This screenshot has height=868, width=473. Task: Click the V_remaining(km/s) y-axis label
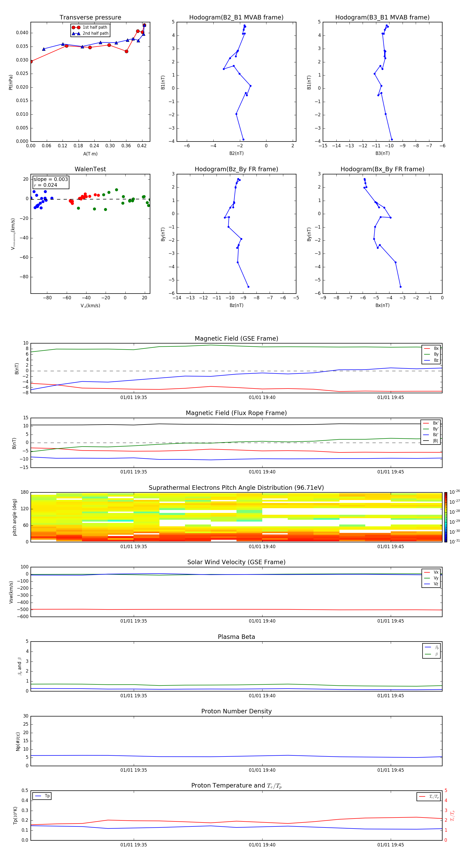coord(13,234)
